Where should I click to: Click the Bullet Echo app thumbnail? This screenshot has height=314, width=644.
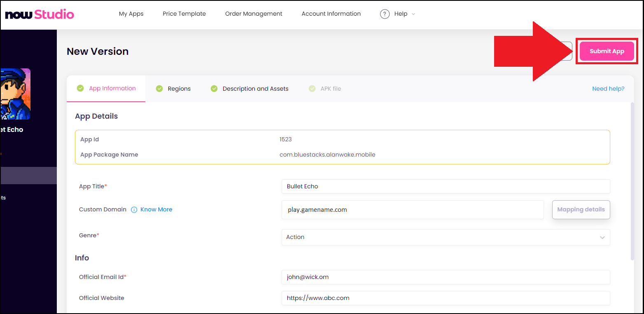15,94
